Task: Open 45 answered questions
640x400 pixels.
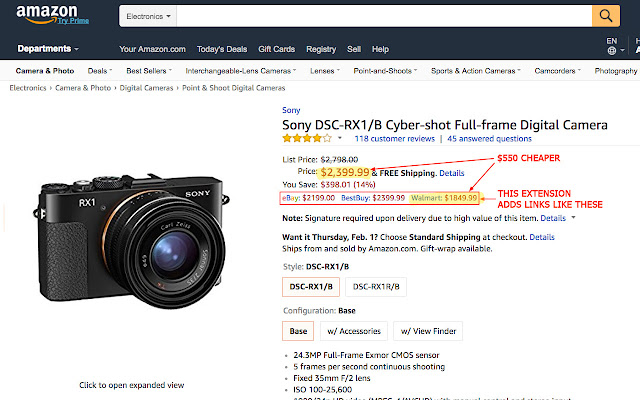Action: (x=489, y=138)
